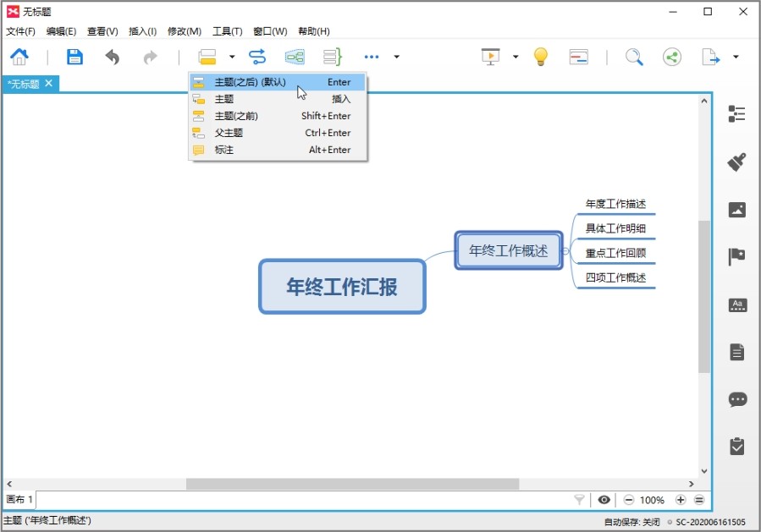Select 主题(之前) from the topic menu
This screenshot has height=532, width=761.
(236, 116)
